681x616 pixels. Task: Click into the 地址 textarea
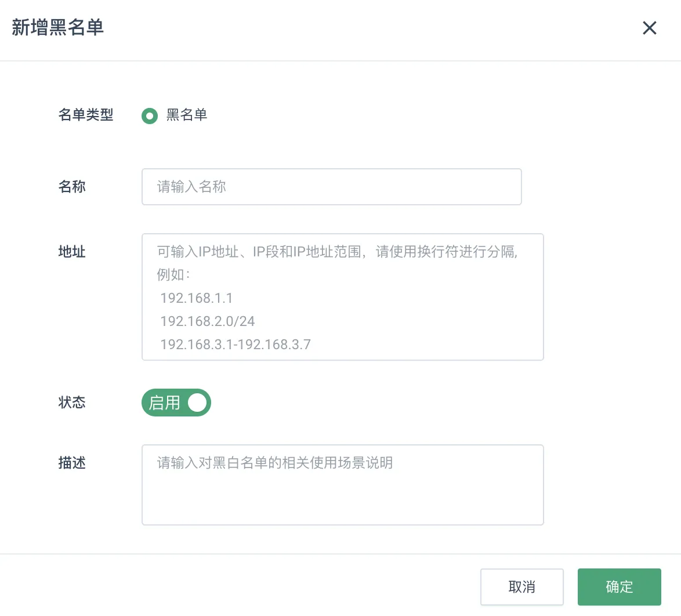(343, 297)
